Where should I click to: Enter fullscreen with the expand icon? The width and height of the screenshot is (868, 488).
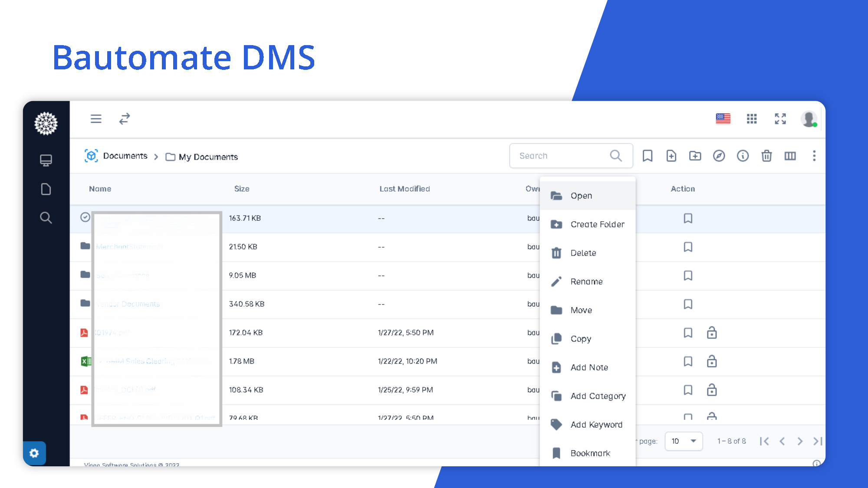coord(780,118)
